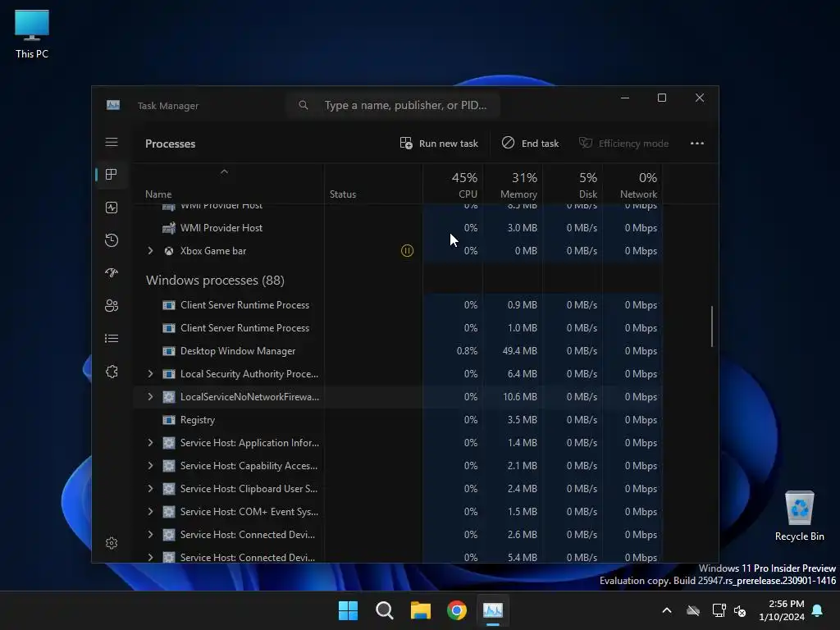The image size is (840, 630).
Task: Expand Service Host: Application Information row
Action: [x=151, y=443]
